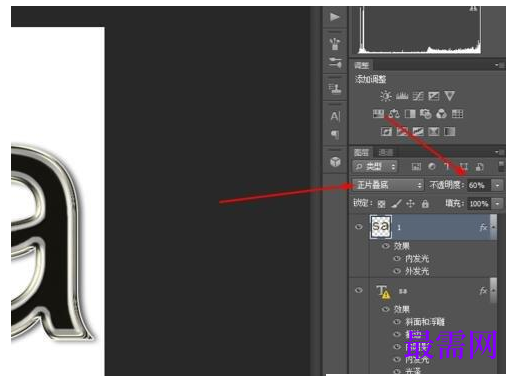The height and width of the screenshot is (376, 516).
Task: Open the Character panel icon
Action: (335, 116)
